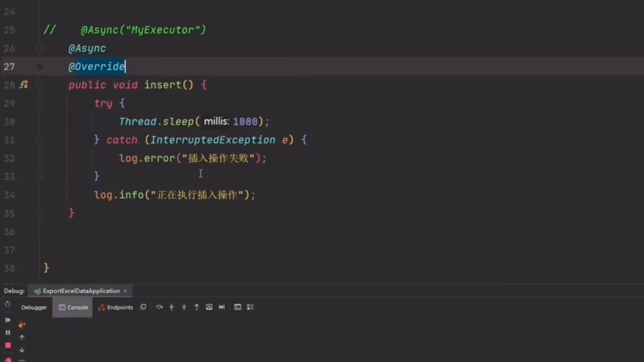Viewport: 644px width, 362px height.
Task: Click the commented @Async("MyExecutor") text
Action: [x=144, y=30]
